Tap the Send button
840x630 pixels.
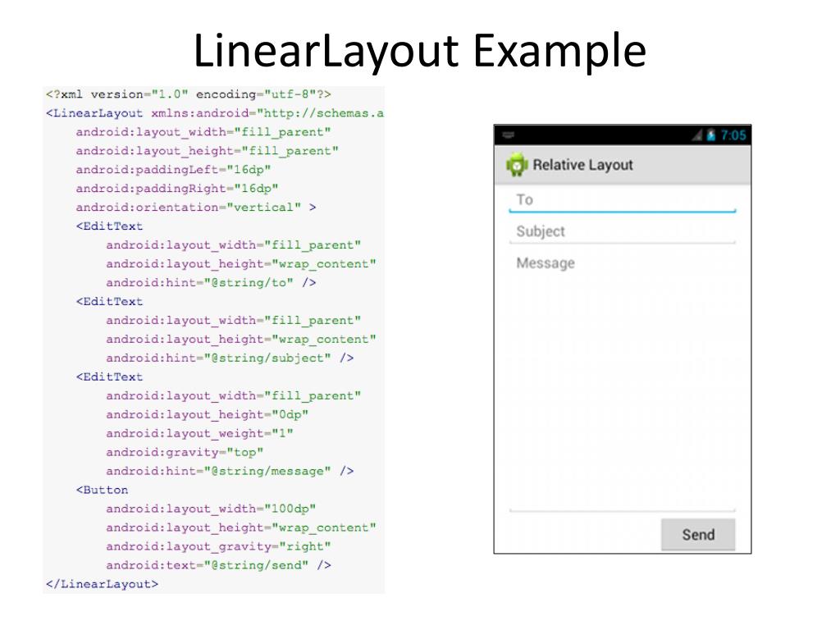698,534
